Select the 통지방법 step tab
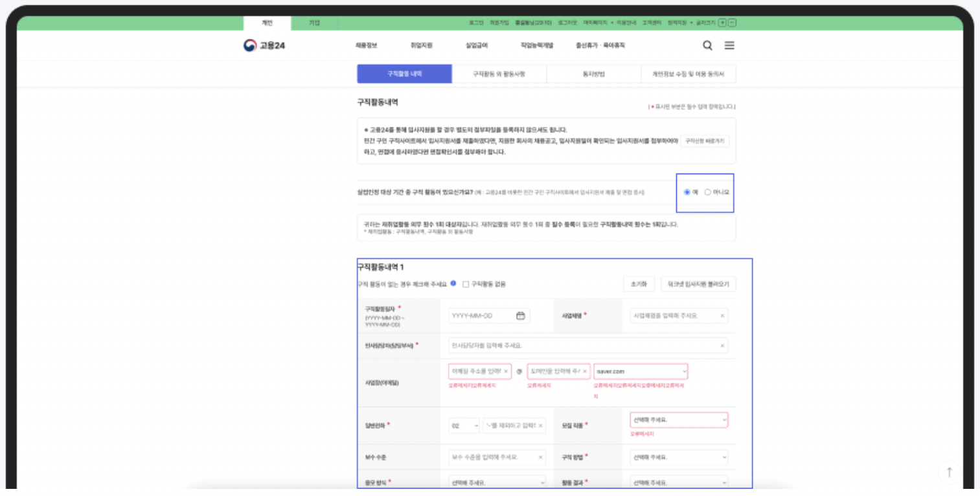This screenshot has height=496, width=980. pyautogui.click(x=594, y=74)
